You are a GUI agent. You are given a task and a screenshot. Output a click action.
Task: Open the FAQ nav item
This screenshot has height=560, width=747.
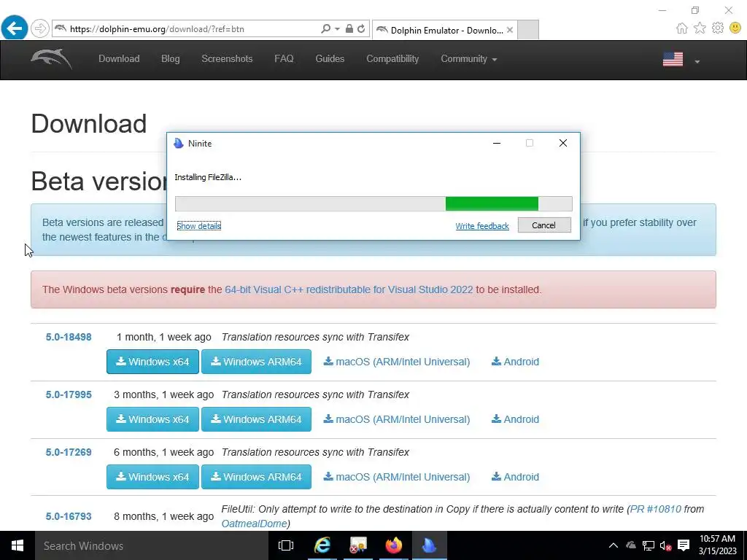click(x=284, y=58)
